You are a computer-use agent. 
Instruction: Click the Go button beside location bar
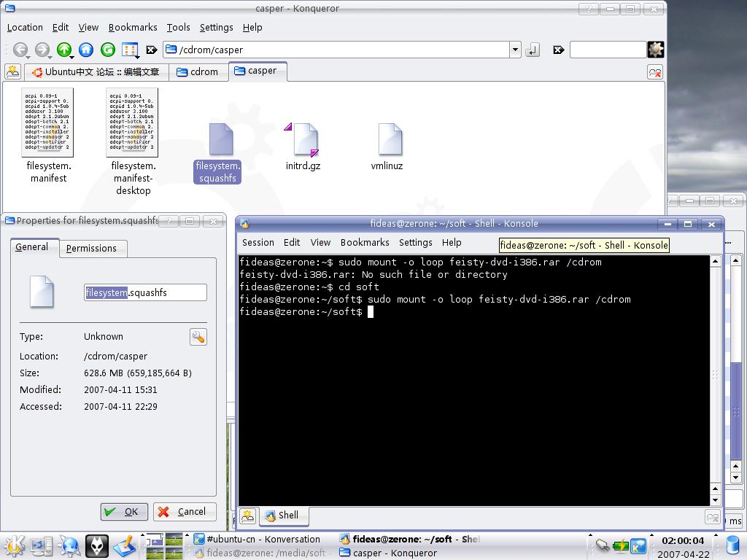pyautogui.click(x=533, y=50)
